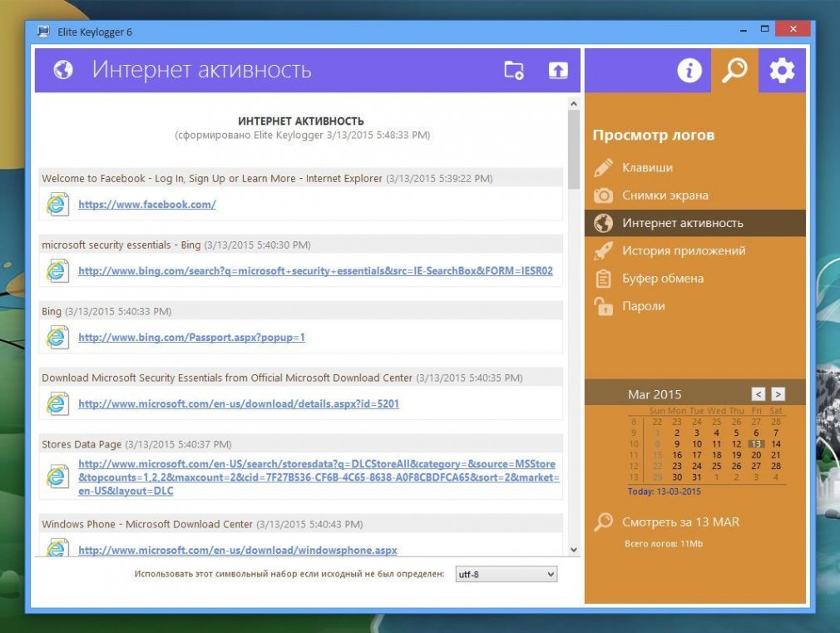Click the Today: 13-03-2015 label
Screen dimensions: 840x633
click(x=665, y=492)
